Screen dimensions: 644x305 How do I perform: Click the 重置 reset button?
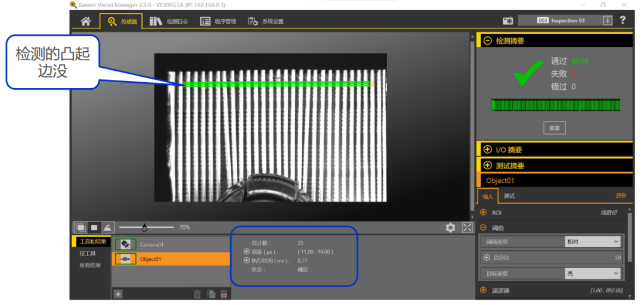pos(554,128)
